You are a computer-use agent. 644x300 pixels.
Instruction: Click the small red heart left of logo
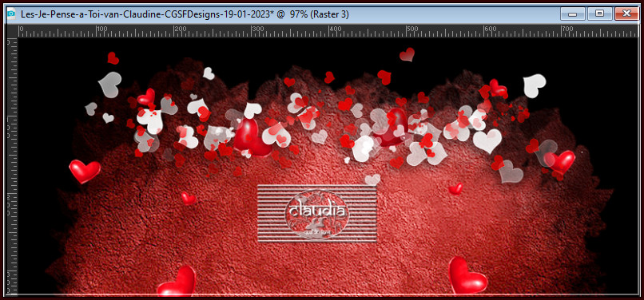[x=188, y=198]
